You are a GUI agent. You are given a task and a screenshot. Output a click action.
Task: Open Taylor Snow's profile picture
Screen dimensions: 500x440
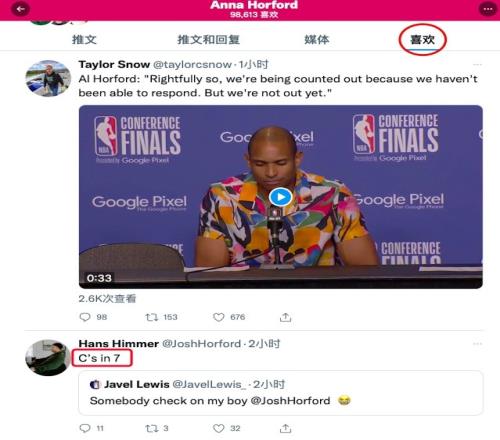click(x=48, y=78)
